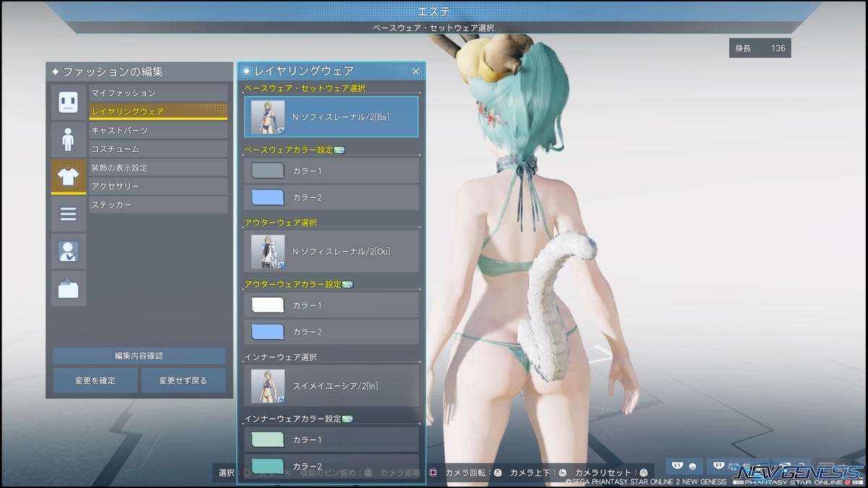Select マイファッション menu entry
The width and height of the screenshot is (868, 488).
(158, 93)
